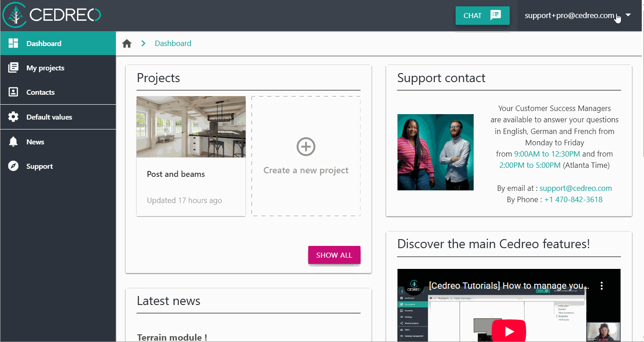
Task: Click the News bell icon
Action: [14, 142]
